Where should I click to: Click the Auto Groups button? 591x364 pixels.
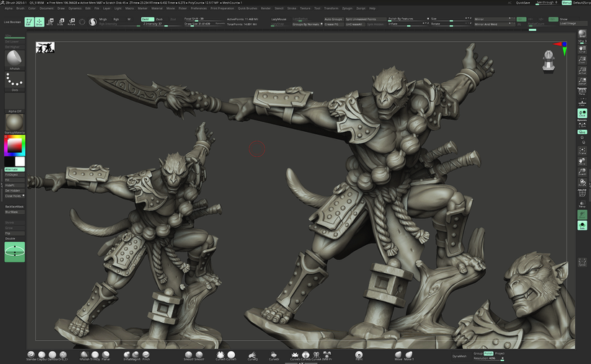[333, 19]
